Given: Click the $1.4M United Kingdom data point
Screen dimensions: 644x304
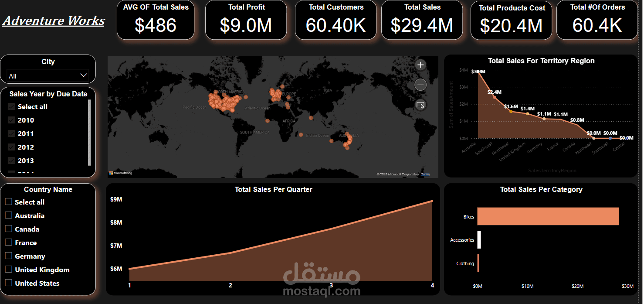Looking at the screenshot, I should (x=528, y=114).
